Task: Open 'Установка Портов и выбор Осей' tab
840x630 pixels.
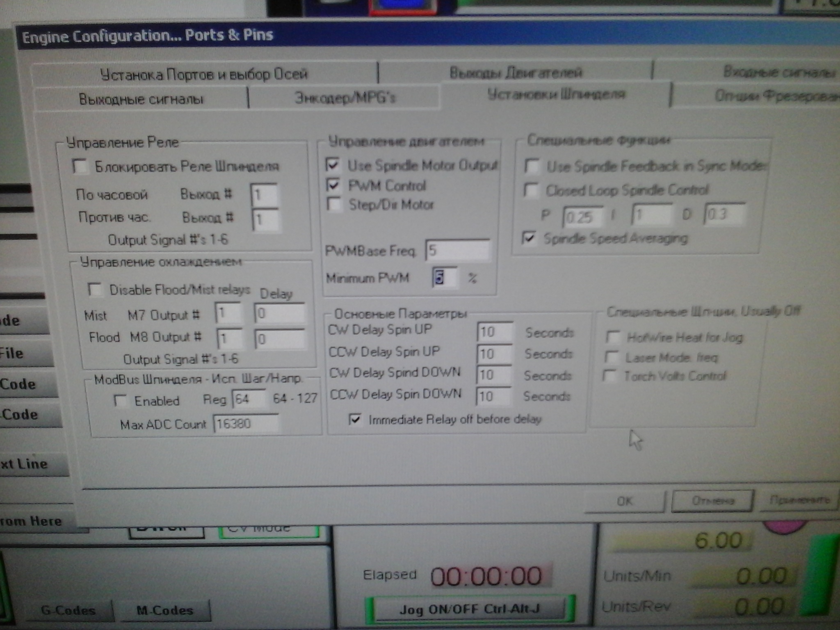Action: coord(204,75)
